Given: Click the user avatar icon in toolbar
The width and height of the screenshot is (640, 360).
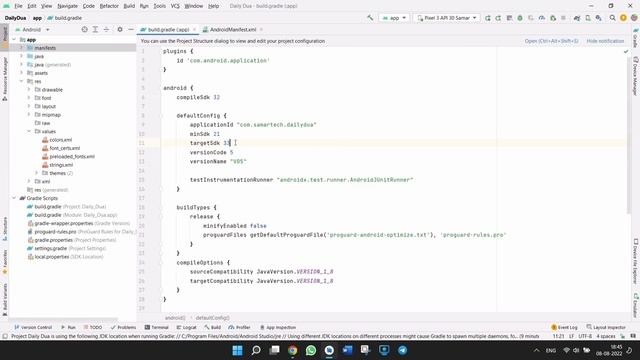Looking at the screenshot, I should [634, 18].
